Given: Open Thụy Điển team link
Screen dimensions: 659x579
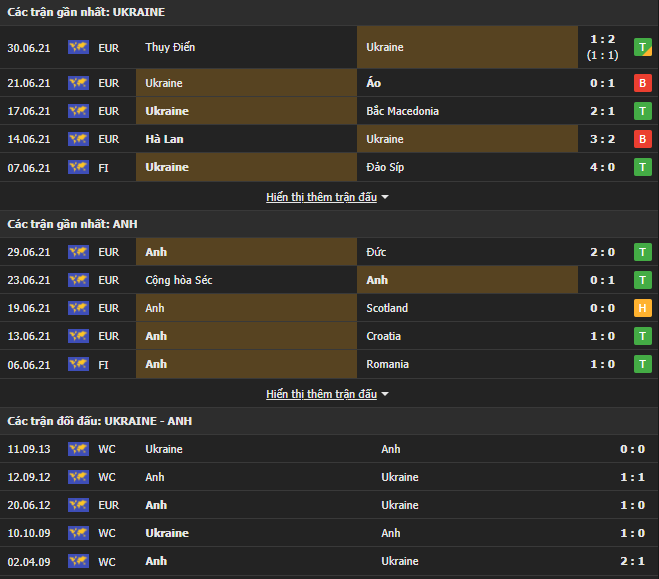Looking at the screenshot, I should (170, 47).
